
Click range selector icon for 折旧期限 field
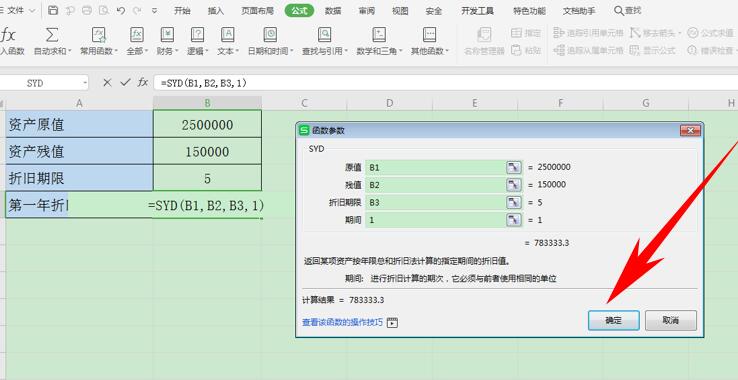click(514, 202)
